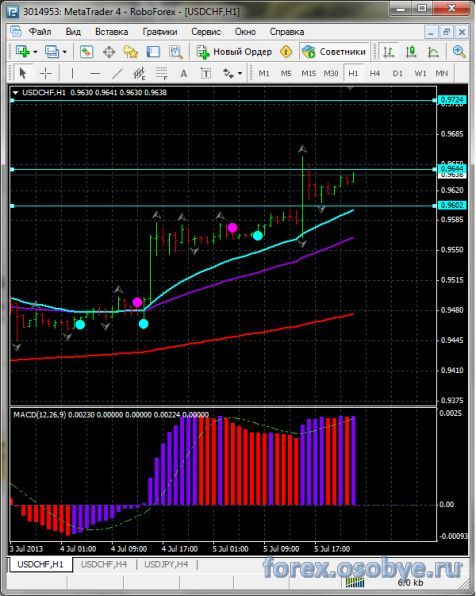Viewport: 476px width, 596px height.
Task: Select the H1 timeframe button
Action: (x=353, y=73)
